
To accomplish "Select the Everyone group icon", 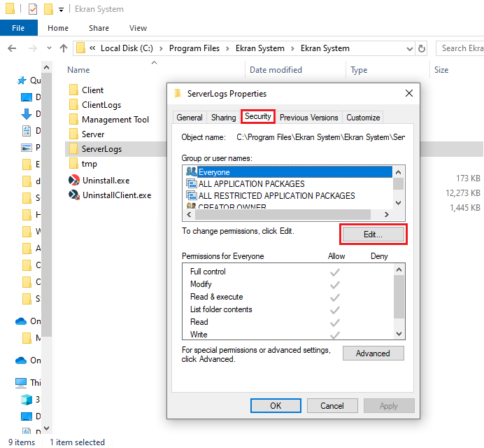I will click(x=191, y=171).
